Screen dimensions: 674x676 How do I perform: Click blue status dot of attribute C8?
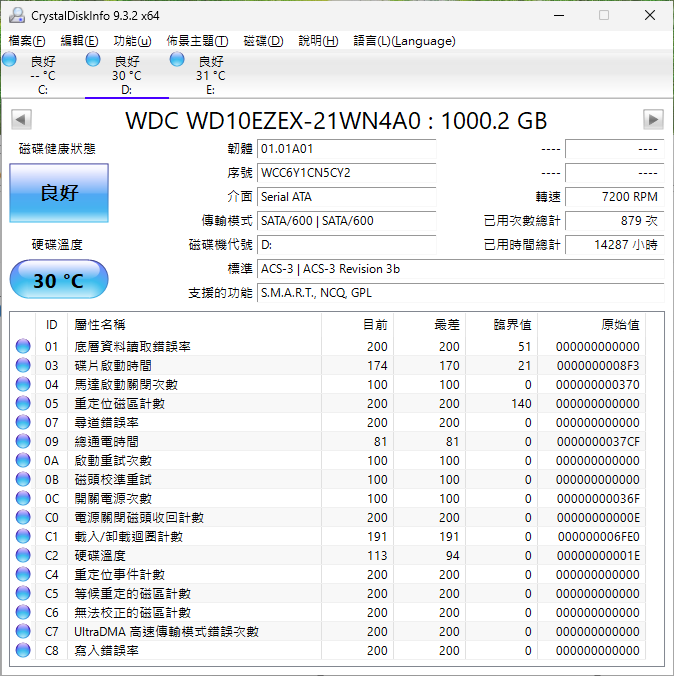coord(23,650)
